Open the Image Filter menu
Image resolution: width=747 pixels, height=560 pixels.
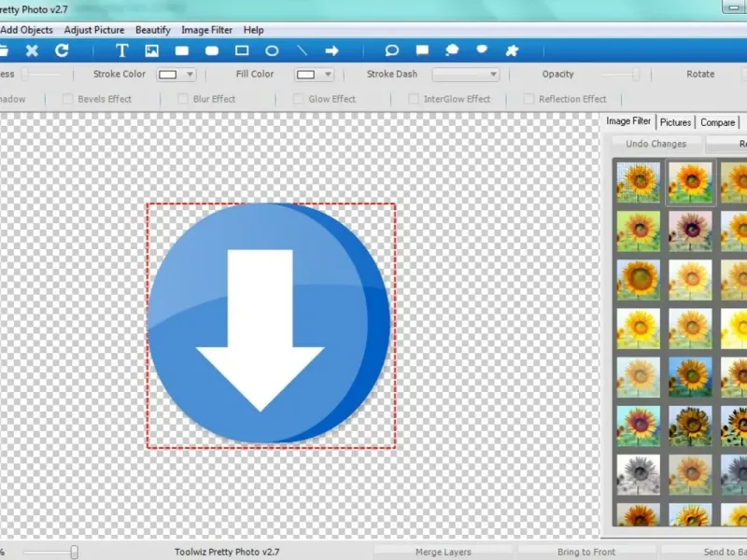pyautogui.click(x=206, y=30)
